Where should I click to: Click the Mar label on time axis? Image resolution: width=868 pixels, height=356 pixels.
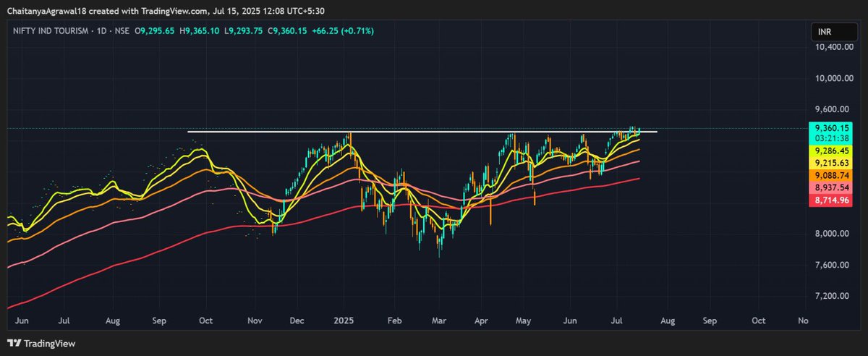[x=440, y=319]
